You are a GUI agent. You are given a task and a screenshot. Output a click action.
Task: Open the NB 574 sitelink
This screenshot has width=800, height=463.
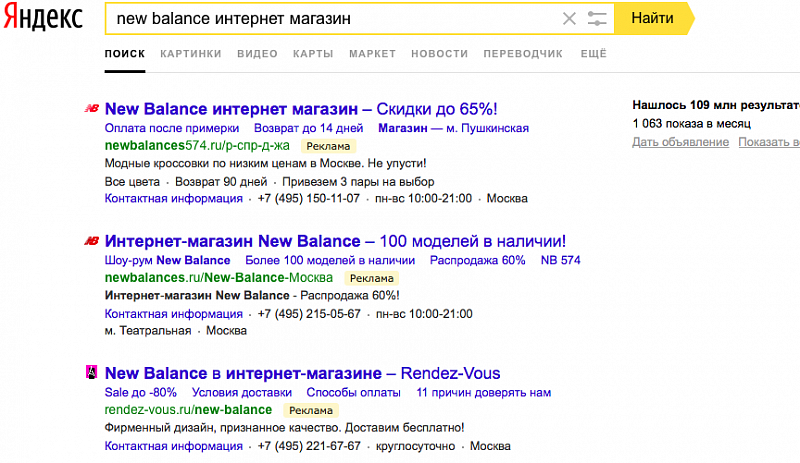pos(561,260)
